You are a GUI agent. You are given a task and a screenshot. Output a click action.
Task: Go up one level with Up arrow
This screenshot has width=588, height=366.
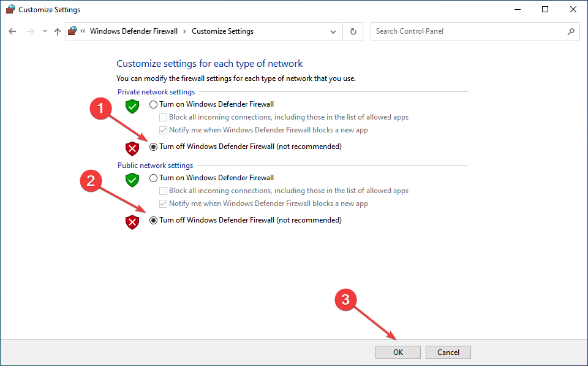58,31
